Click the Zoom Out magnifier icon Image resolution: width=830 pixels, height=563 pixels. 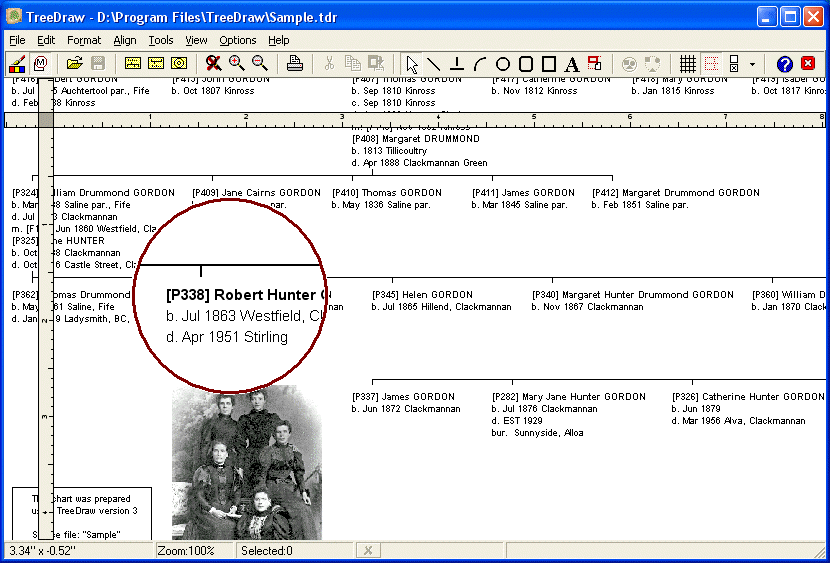259,64
